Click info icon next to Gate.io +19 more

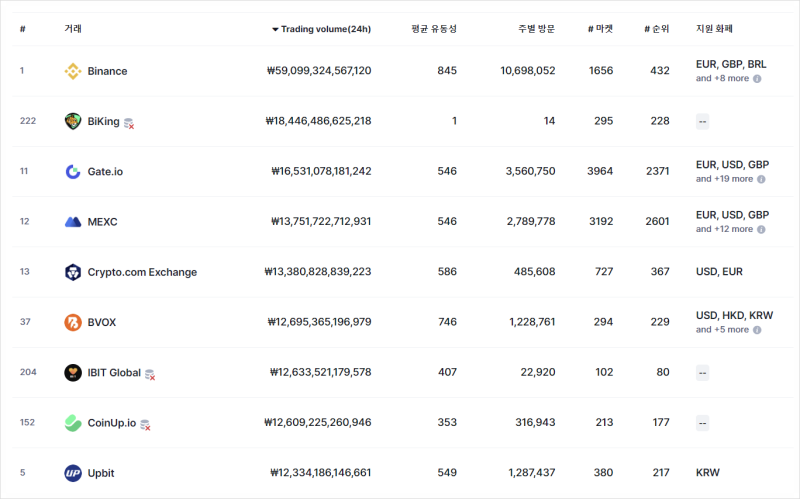[761, 179]
